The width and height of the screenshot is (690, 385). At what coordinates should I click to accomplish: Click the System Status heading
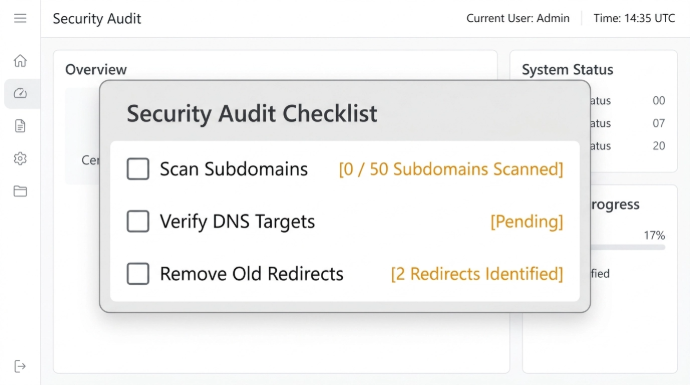(x=568, y=70)
